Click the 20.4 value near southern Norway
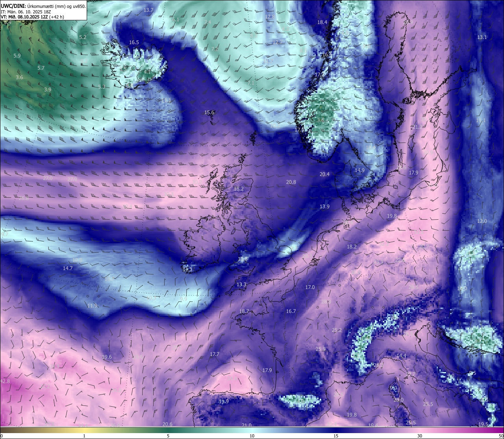The width and height of the screenshot is (504, 439). [x=324, y=174]
